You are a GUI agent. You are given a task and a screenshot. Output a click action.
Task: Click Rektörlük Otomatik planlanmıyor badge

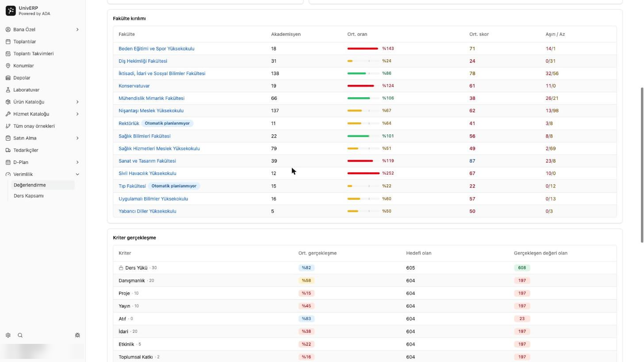click(x=167, y=123)
